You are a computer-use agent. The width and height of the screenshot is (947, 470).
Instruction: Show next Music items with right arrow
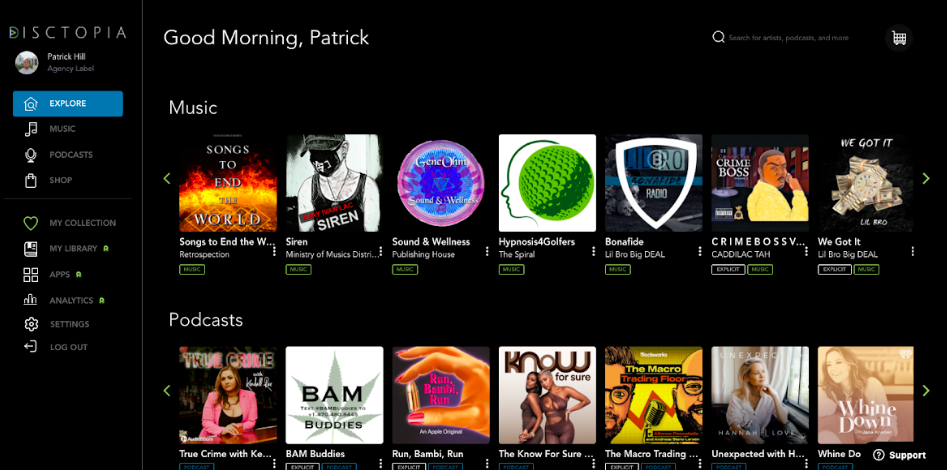[x=926, y=178]
